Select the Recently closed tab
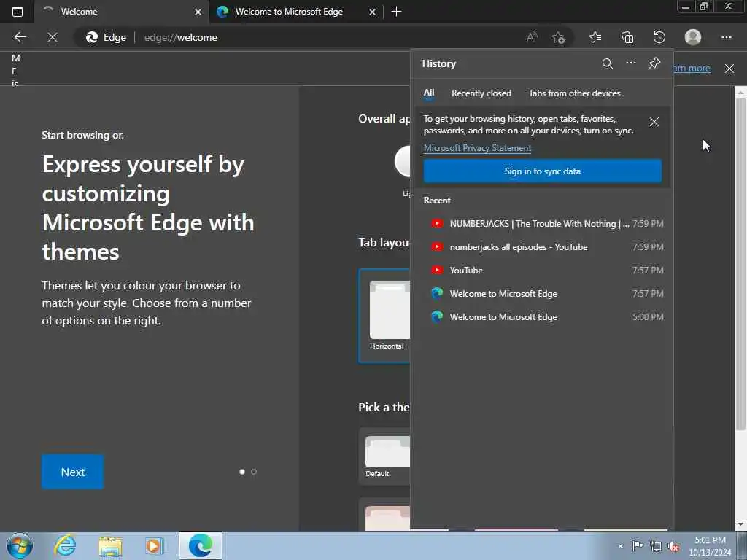747x560 pixels. (481, 93)
